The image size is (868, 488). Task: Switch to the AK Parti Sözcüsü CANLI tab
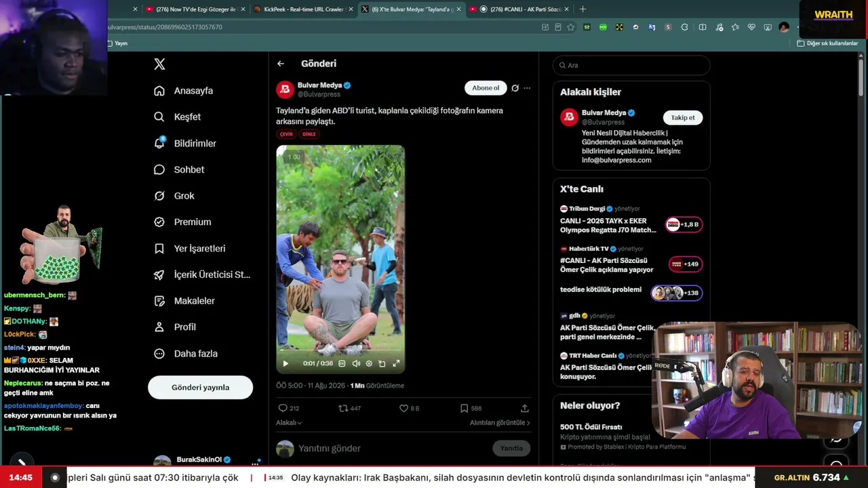click(x=521, y=9)
